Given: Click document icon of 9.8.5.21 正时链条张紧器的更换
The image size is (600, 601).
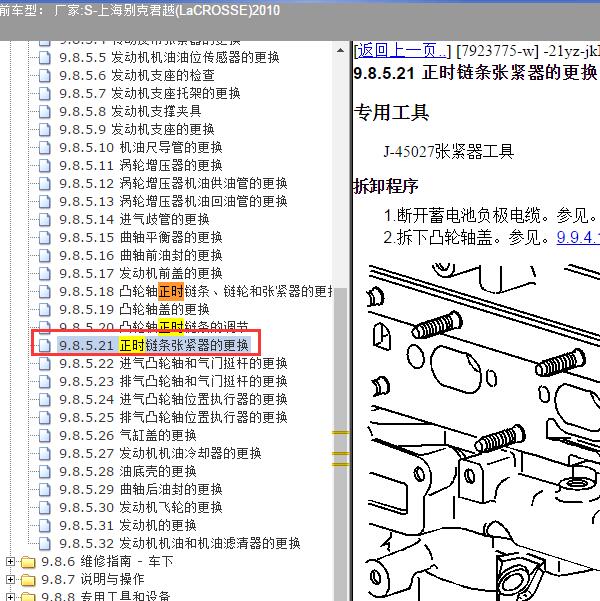Looking at the screenshot, I should [45, 345].
